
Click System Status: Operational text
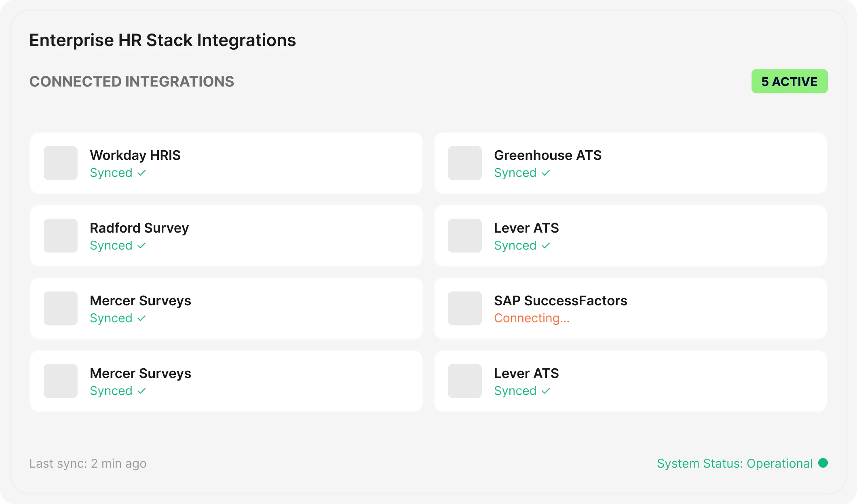pyautogui.click(x=735, y=464)
